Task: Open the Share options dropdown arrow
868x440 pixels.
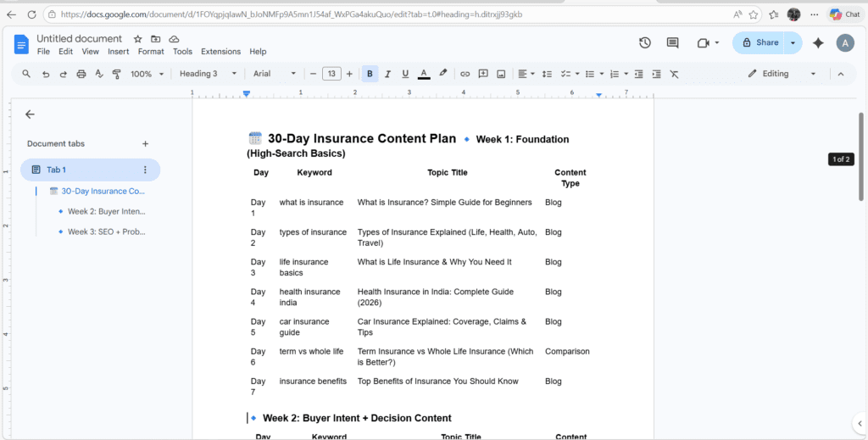Action: [x=793, y=42]
